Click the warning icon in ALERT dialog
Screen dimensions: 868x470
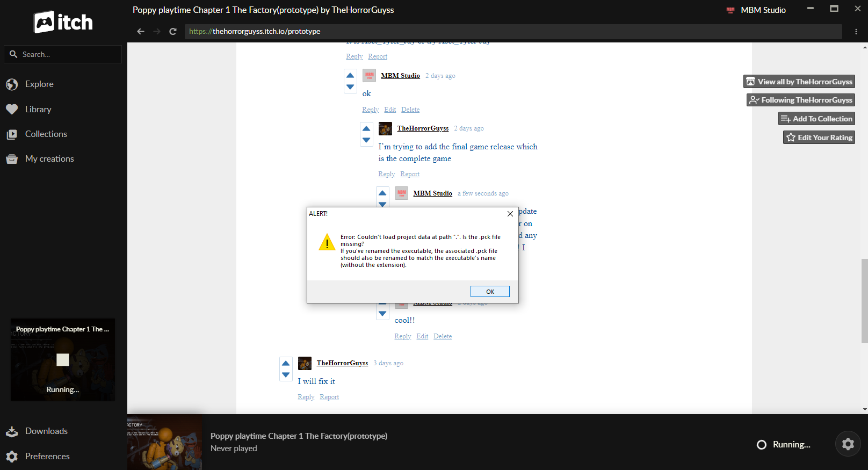click(x=327, y=243)
